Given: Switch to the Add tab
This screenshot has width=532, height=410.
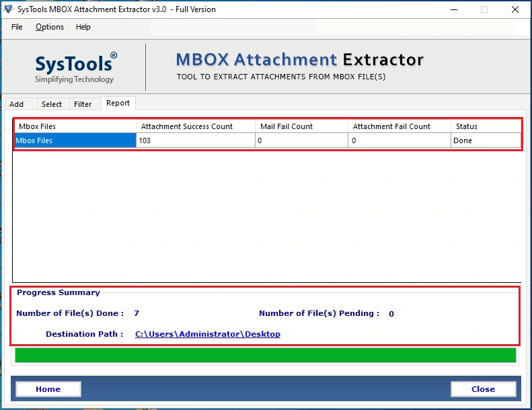Looking at the screenshot, I should tap(16, 104).
